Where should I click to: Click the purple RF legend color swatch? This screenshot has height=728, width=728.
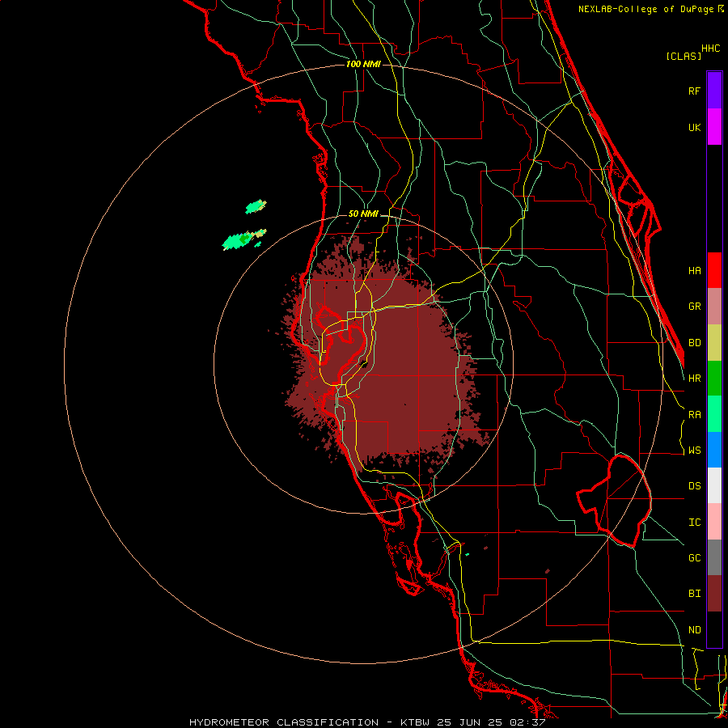[714, 91]
